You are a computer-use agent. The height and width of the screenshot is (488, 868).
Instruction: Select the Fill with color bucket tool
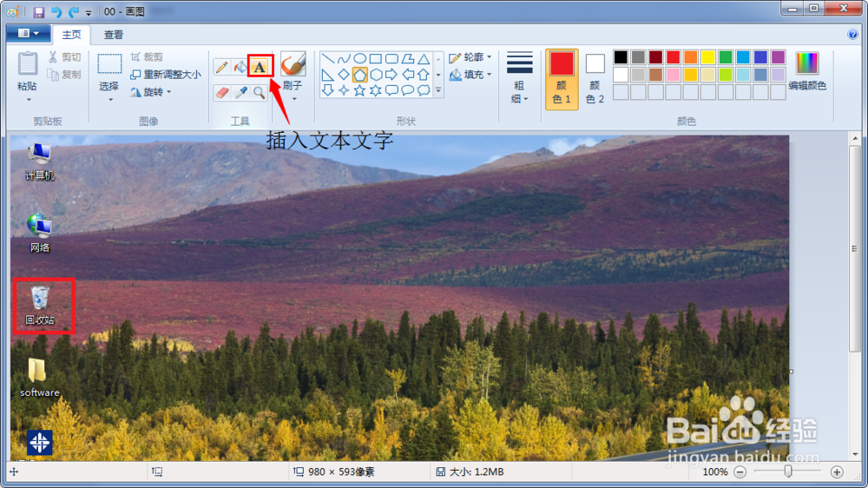(x=240, y=67)
